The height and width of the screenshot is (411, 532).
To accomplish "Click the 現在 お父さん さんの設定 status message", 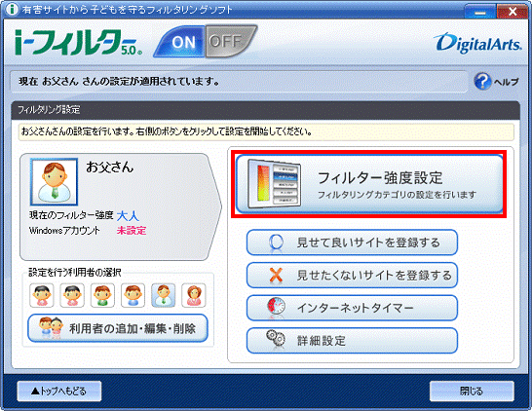I will pos(119,82).
